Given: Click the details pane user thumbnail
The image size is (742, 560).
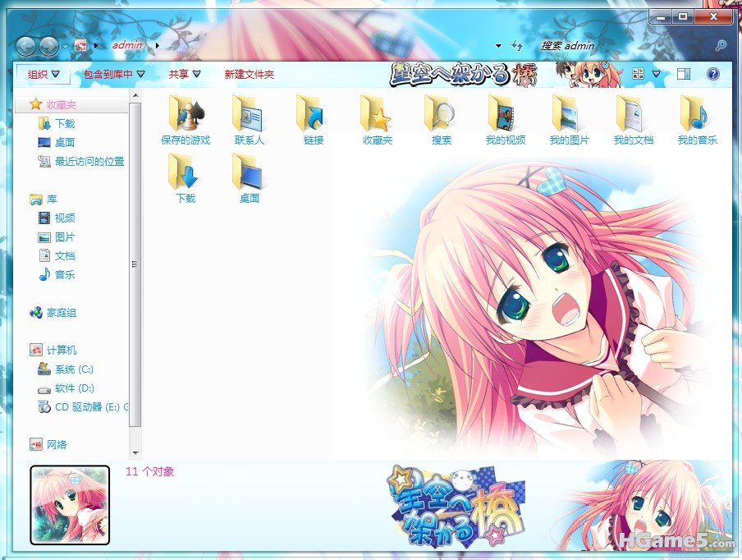Looking at the screenshot, I should [x=70, y=505].
